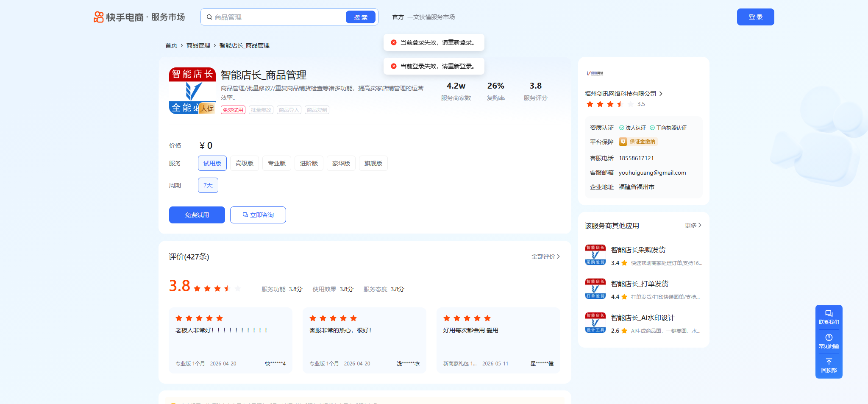Click the star beside rating 4.4
The height and width of the screenshot is (404, 868).
point(624,297)
